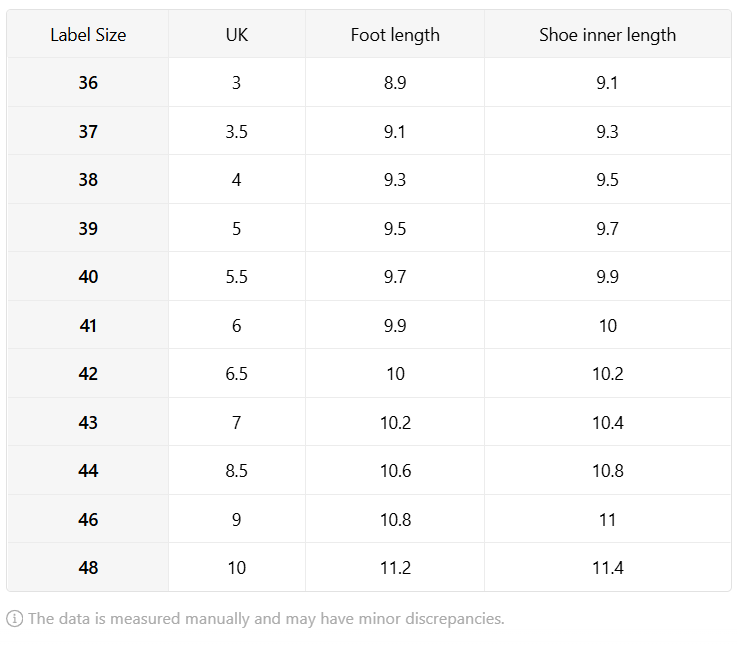Choose label size 39 cell
This screenshot has height=645, width=737.
pyautogui.click(x=88, y=228)
